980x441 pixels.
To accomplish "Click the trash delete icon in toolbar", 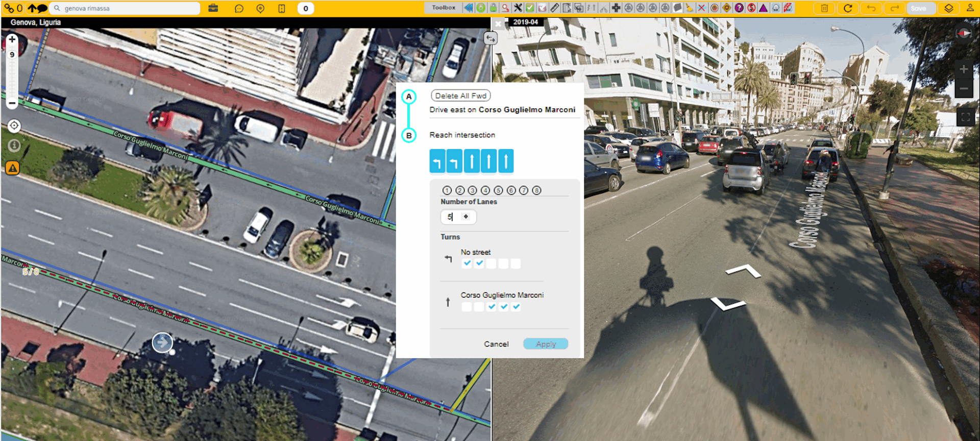I will [x=824, y=8].
